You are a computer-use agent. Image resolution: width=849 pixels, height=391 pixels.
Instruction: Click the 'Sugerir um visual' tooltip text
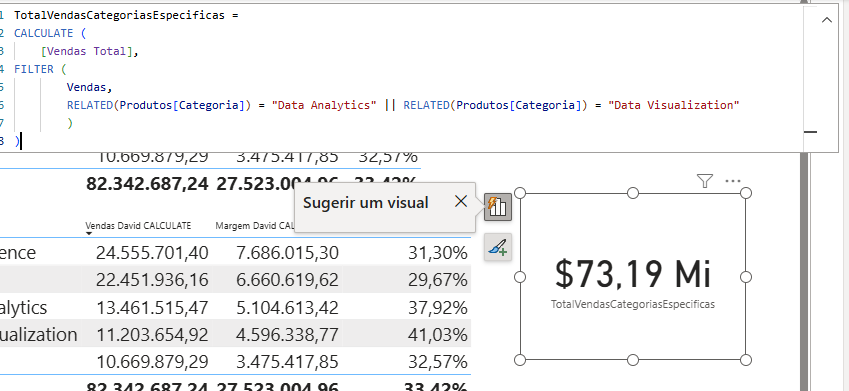[365, 203]
